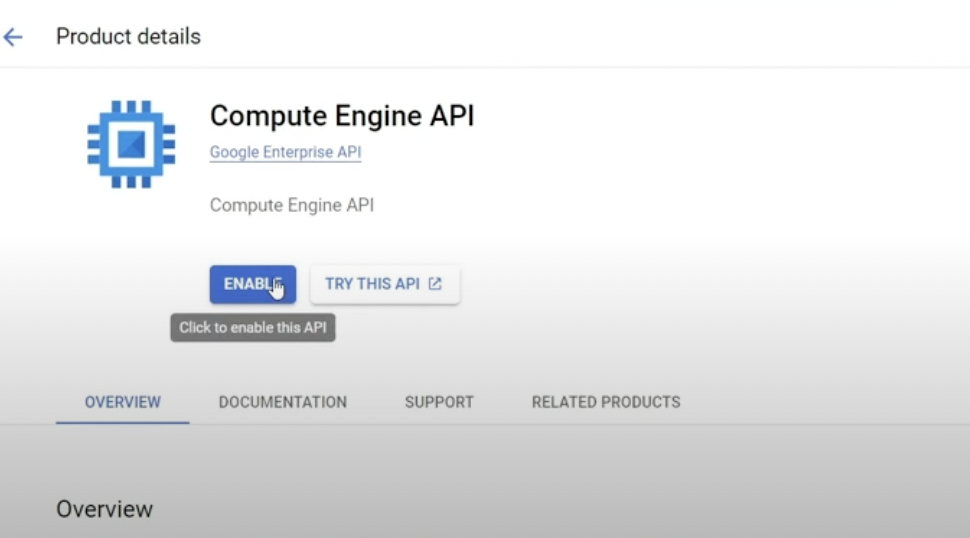970x538 pixels.
Task: Click the Compute Engine API bold heading
Action: (x=341, y=116)
